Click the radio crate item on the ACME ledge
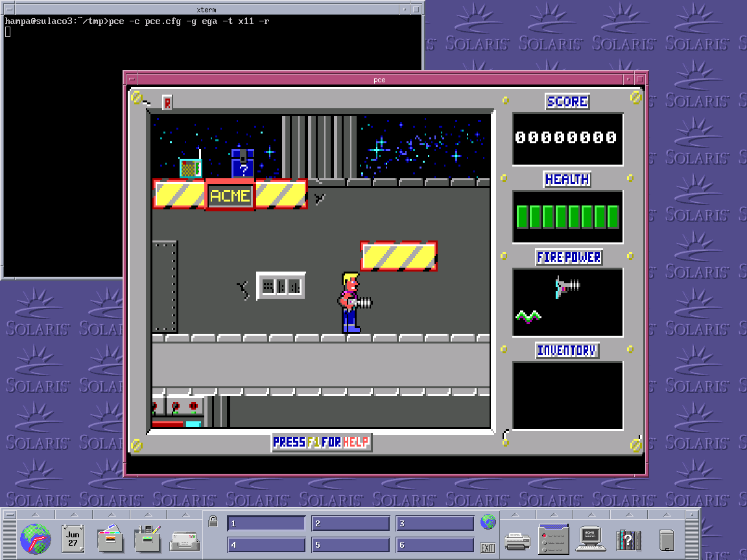This screenshot has width=747, height=560. (x=191, y=165)
